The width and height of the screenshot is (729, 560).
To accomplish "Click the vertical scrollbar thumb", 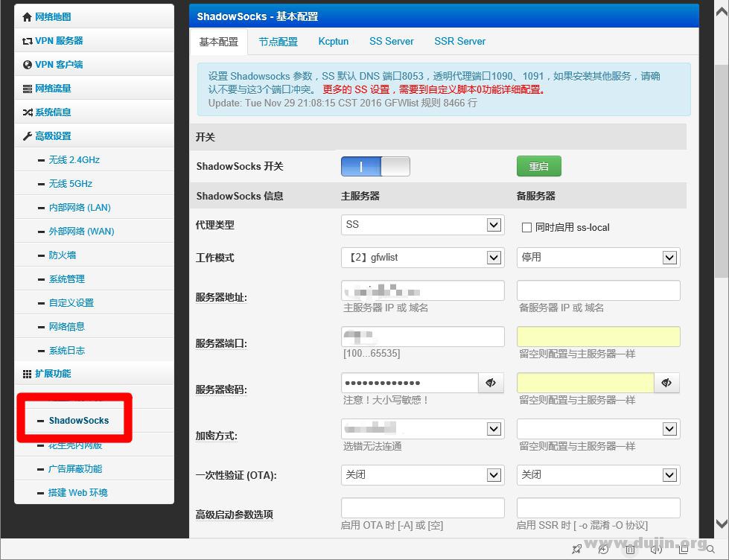I will click(722, 171).
